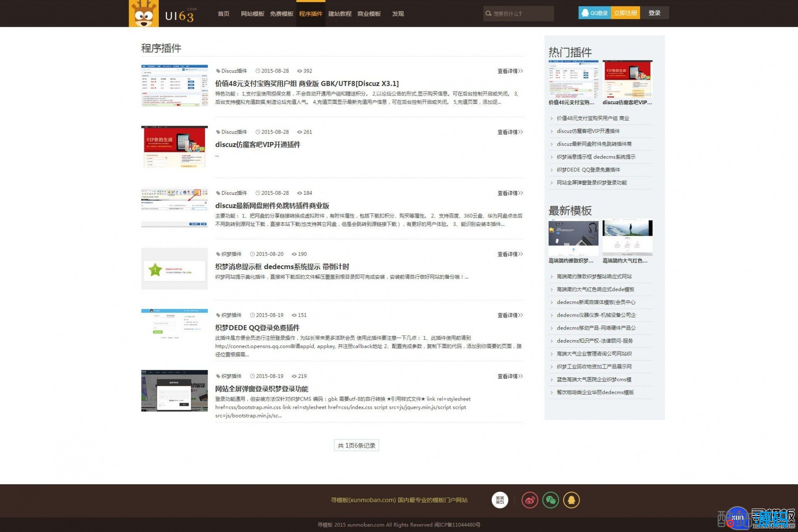Viewport: 798px width, 532px height.
Task: Open the QR code icon in footer
Action: click(500, 500)
